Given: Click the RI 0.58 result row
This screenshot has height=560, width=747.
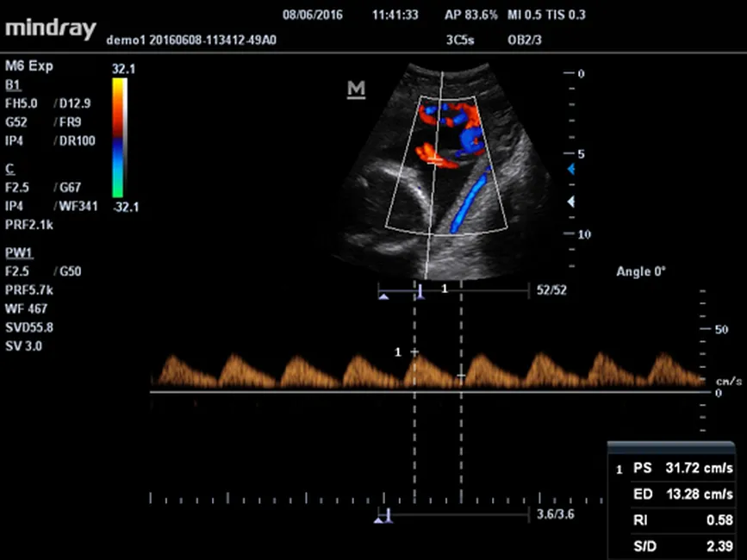Looking at the screenshot, I should click(x=675, y=520).
